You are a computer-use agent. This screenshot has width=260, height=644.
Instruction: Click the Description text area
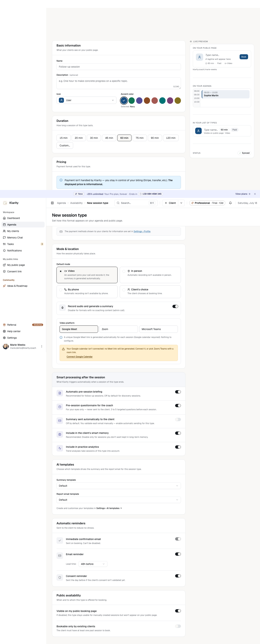(119, 83)
